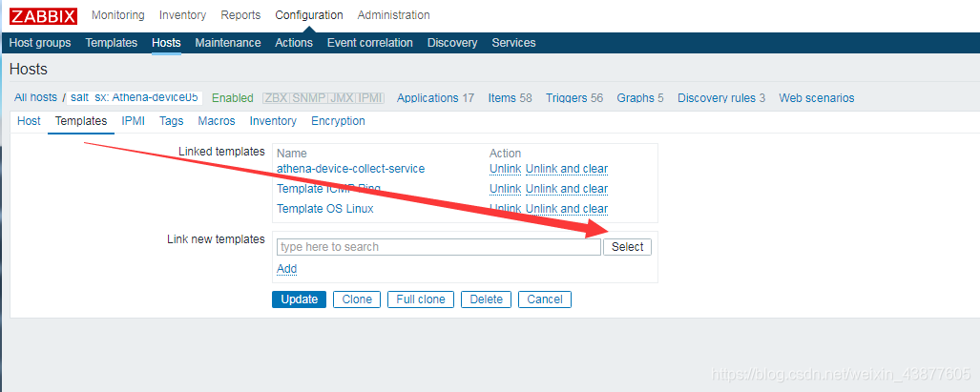Image resolution: width=980 pixels, height=392 pixels.
Task: Click Select button for templates
Action: coord(628,247)
